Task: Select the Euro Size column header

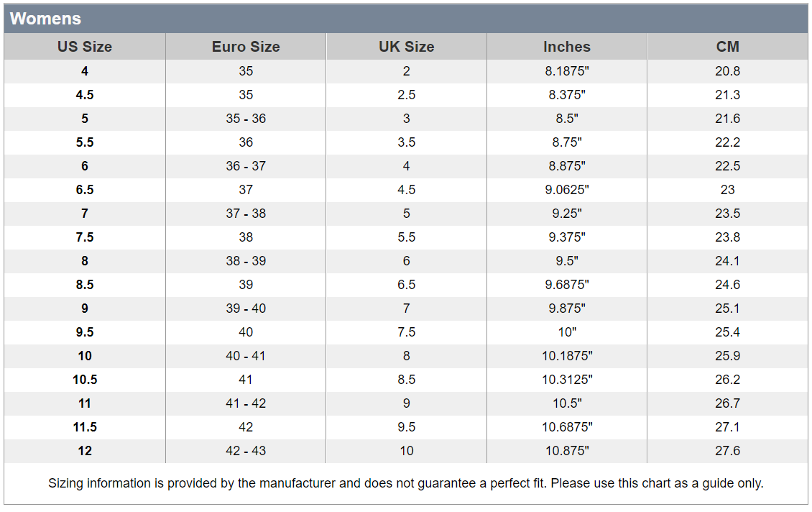Action: tap(246, 47)
